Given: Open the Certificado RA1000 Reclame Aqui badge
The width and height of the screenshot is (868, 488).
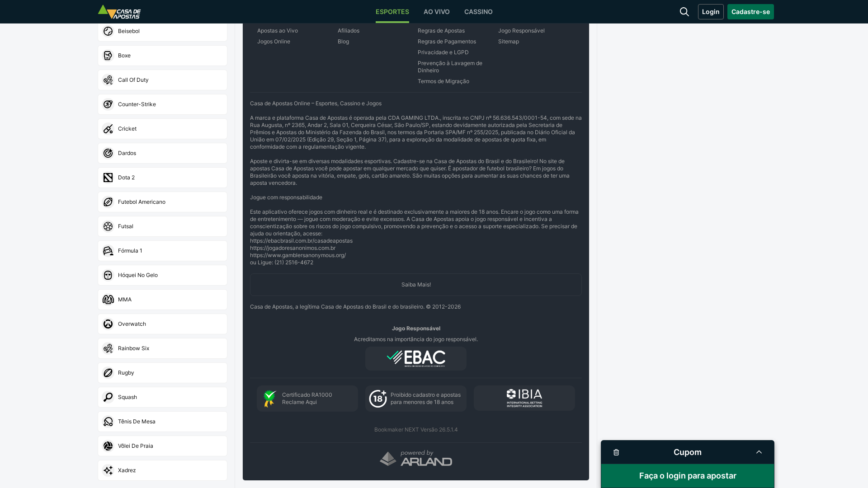Looking at the screenshot, I should click(307, 399).
